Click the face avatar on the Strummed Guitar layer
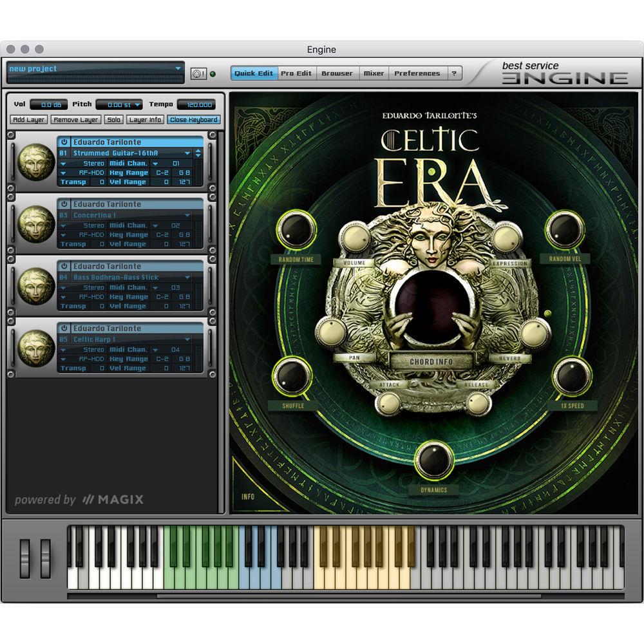 (35, 163)
